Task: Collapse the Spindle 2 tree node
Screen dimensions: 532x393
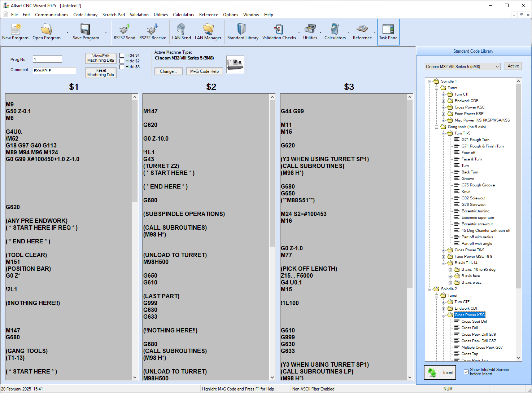Action: (x=430, y=289)
